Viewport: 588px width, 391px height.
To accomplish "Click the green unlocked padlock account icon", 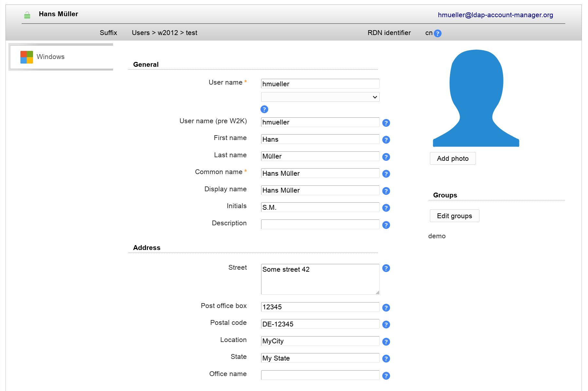I will tap(27, 15).
